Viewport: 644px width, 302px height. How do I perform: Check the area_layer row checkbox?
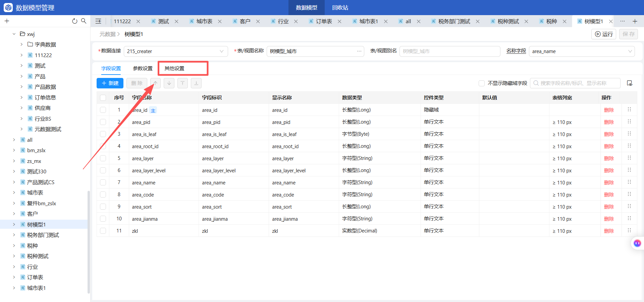(103, 158)
